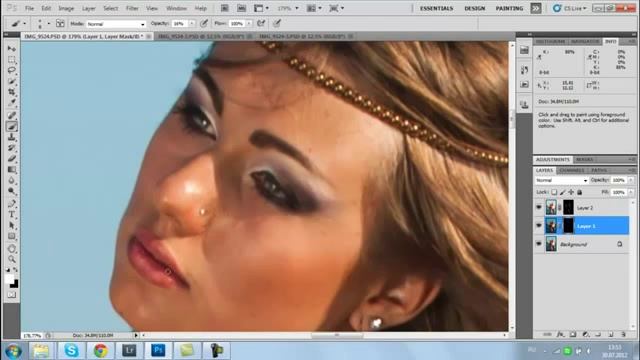The width and height of the screenshot is (640, 360).
Task: Toggle Quick Mask mode in toolbox
Action: click(x=11, y=295)
